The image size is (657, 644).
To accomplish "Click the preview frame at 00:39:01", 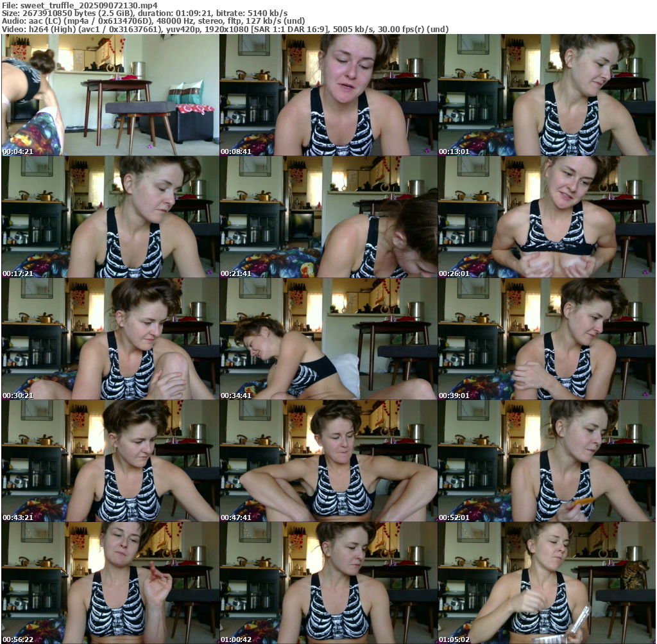I will pyautogui.click(x=546, y=339).
